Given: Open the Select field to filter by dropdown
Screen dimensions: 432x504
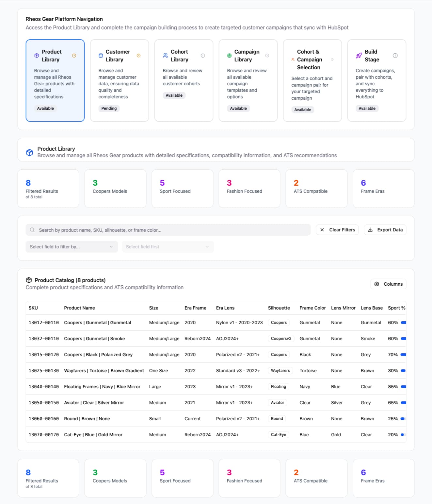Looking at the screenshot, I should 72,247.
